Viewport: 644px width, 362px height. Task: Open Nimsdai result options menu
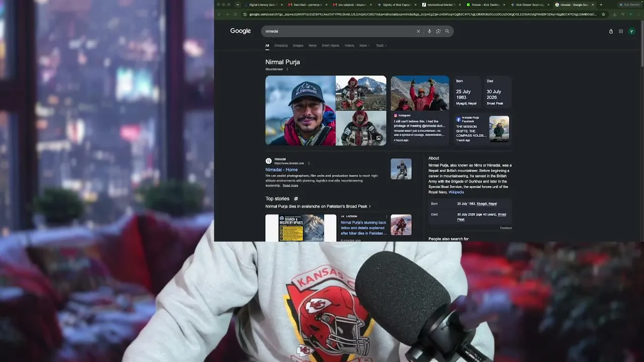click(x=309, y=163)
